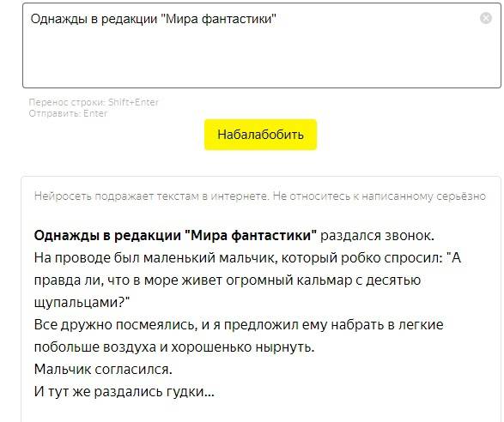Click the word "щупальцами?" in the output
The width and height of the screenshot is (504, 422).
pos(82,303)
